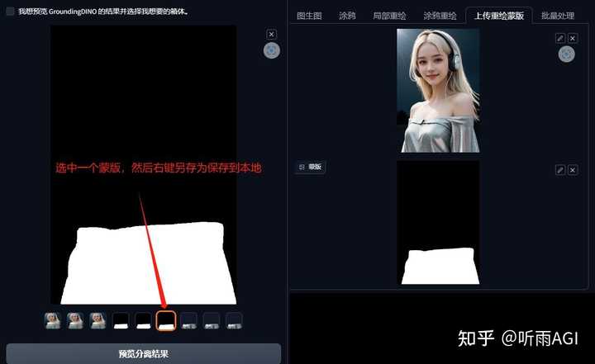This screenshot has width=595, height=364.
Task: Remove the uploaded portrait image with X
Action: (x=573, y=38)
